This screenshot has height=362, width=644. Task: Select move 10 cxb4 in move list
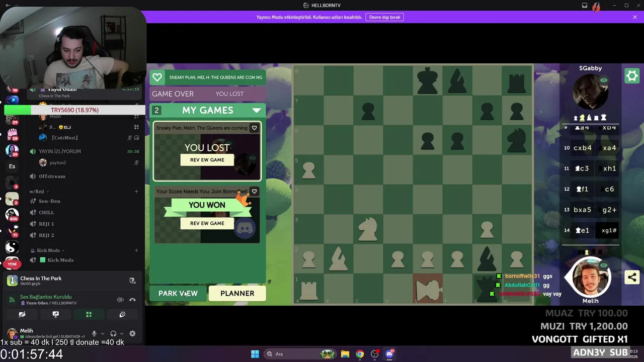(583, 148)
